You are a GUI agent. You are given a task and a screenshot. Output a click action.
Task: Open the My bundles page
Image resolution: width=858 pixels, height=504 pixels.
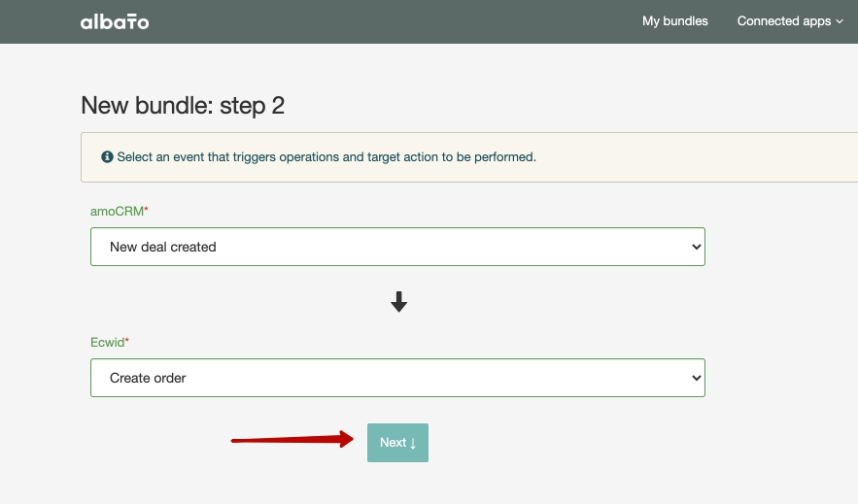click(x=674, y=21)
